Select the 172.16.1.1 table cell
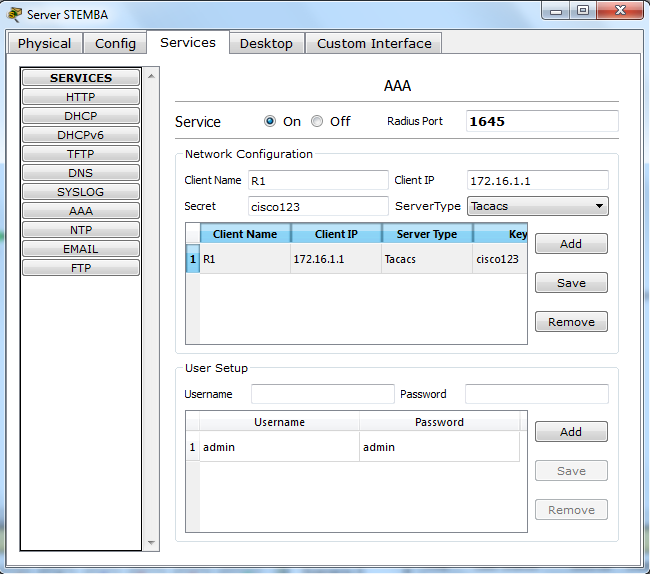Viewport: 650px width, 574px height. coord(336,259)
